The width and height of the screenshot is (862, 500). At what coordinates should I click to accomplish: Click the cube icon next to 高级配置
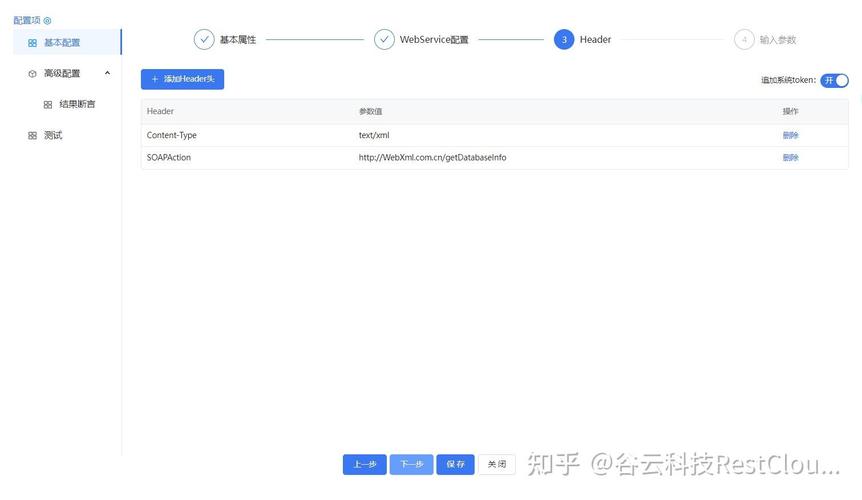[x=32, y=74]
